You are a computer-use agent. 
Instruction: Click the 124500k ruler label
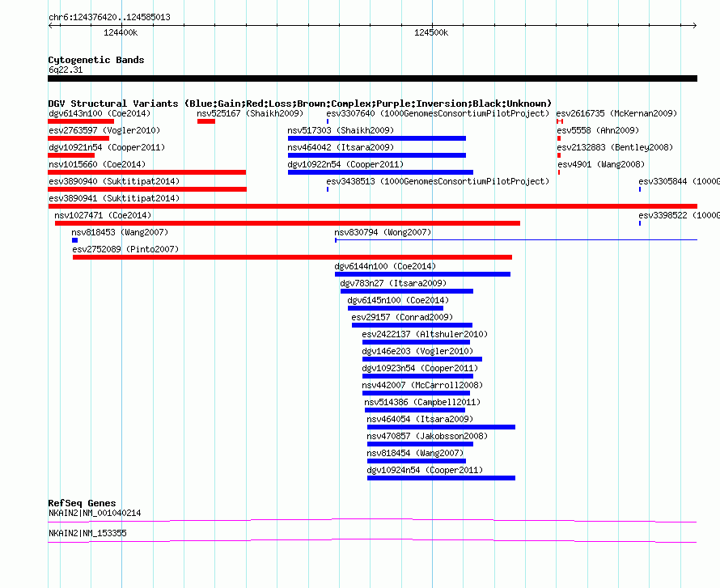pyautogui.click(x=431, y=32)
